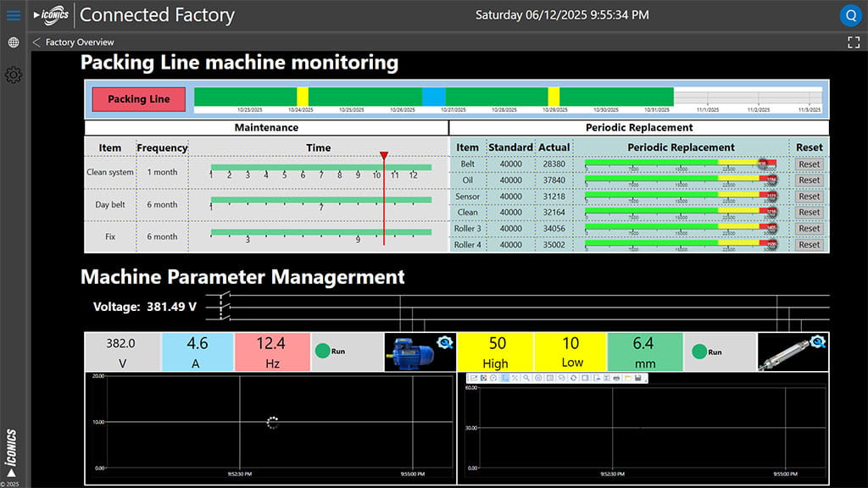Click the Periodic Replacement section header
868x488 pixels.
point(639,128)
